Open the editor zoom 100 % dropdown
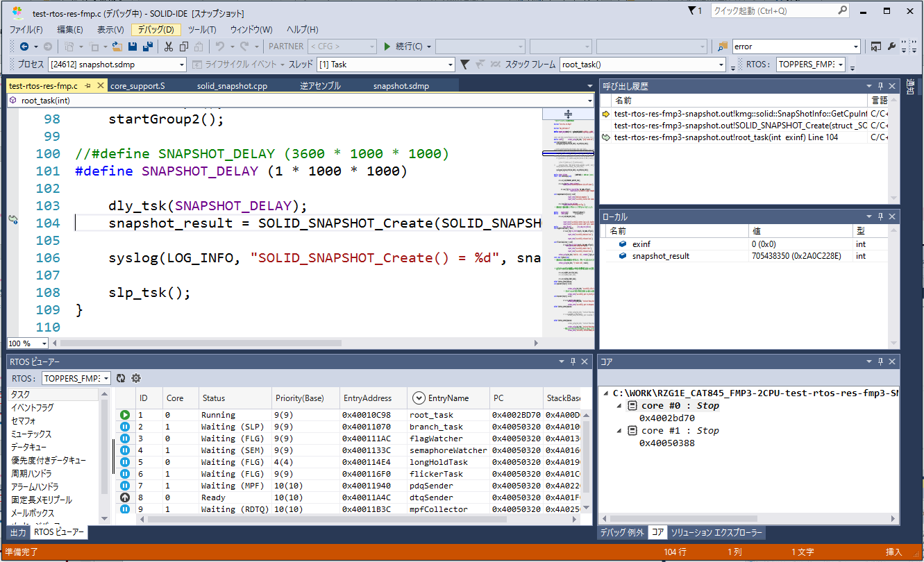This screenshot has width=924, height=562. [44, 343]
